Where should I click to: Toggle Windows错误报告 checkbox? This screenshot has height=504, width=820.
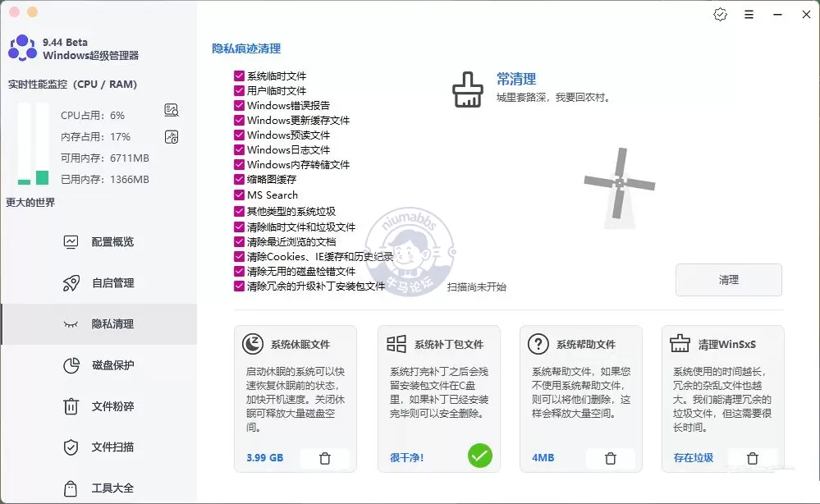(x=239, y=105)
